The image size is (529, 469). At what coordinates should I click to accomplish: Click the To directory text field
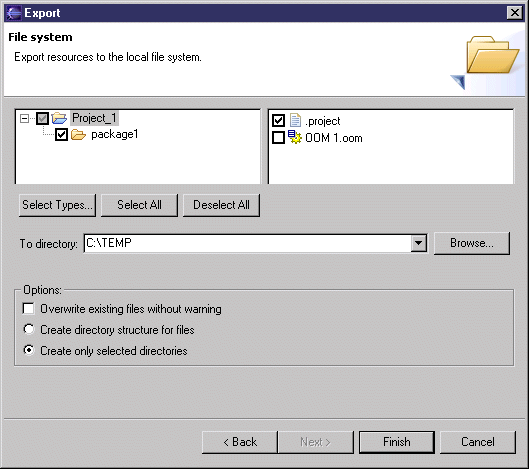pos(247,243)
